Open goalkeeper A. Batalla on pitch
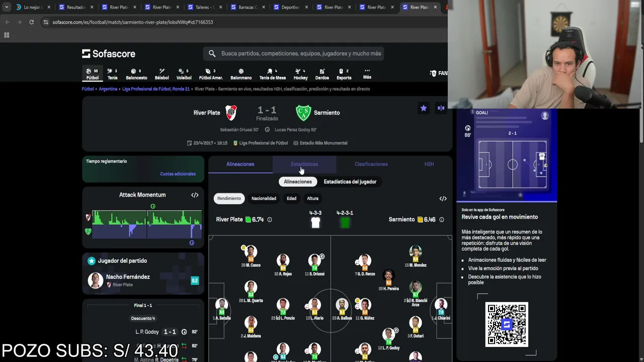 221,308
